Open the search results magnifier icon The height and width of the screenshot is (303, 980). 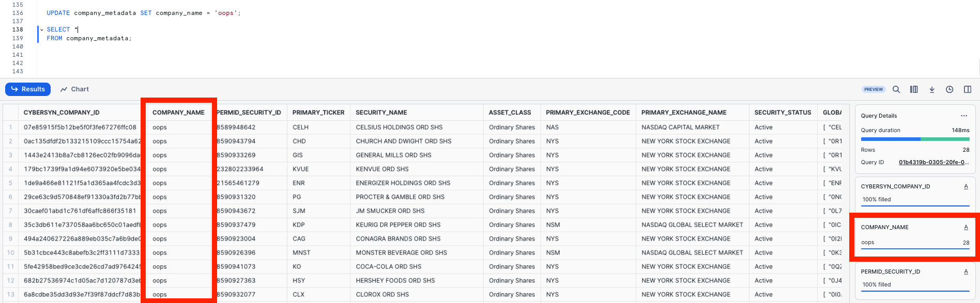896,89
